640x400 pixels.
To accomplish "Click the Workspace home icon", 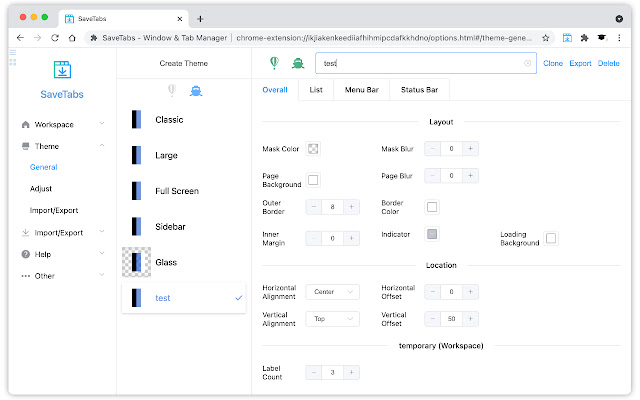I will coord(25,124).
